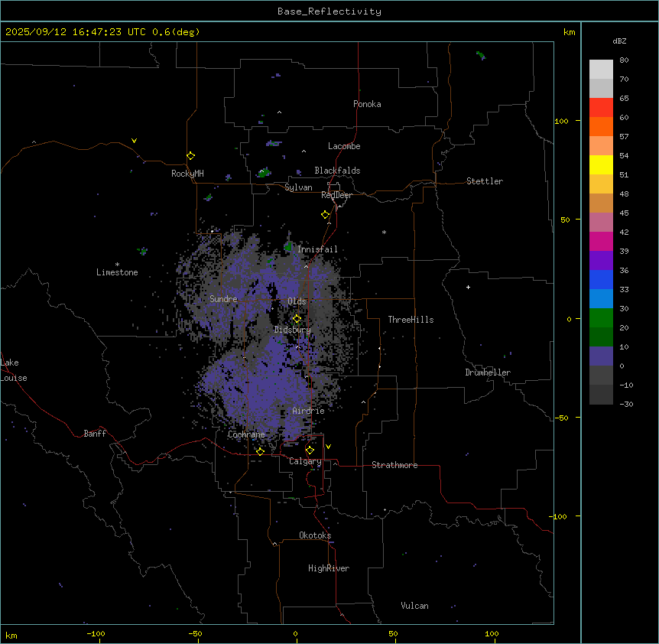Image resolution: width=659 pixels, height=644 pixels.
Task: Click the yellow V marker east of Calgary
Action: (x=328, y=447)
